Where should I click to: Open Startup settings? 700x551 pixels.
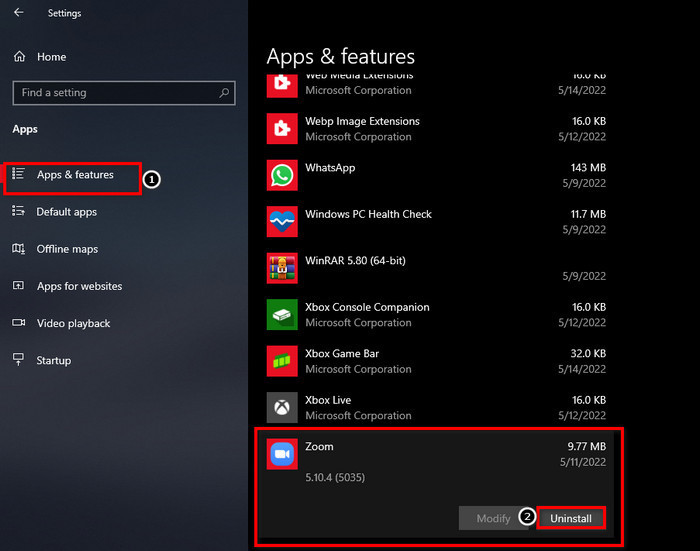(54, 360)
